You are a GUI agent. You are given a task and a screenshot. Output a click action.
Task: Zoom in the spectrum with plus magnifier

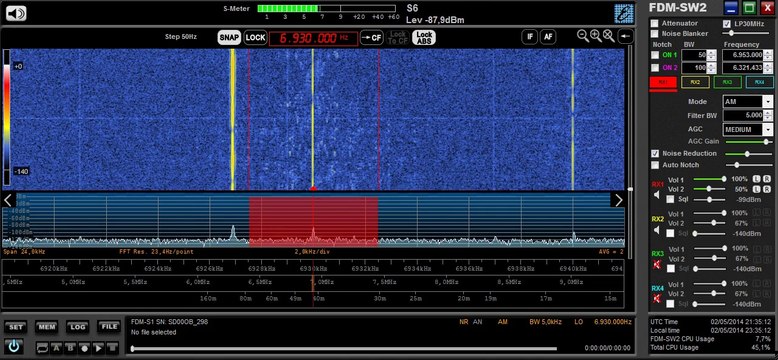595,36
